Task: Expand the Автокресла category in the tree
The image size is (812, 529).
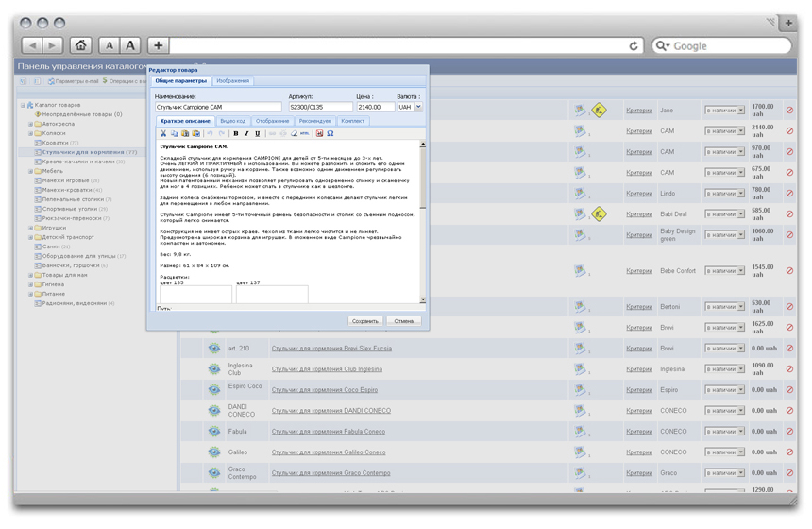Action: 31,124
